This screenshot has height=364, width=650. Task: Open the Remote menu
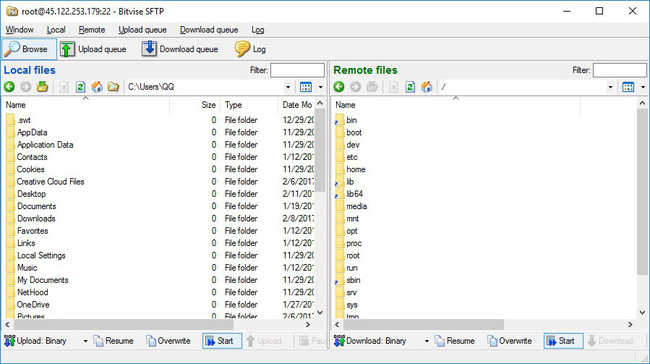92,30
